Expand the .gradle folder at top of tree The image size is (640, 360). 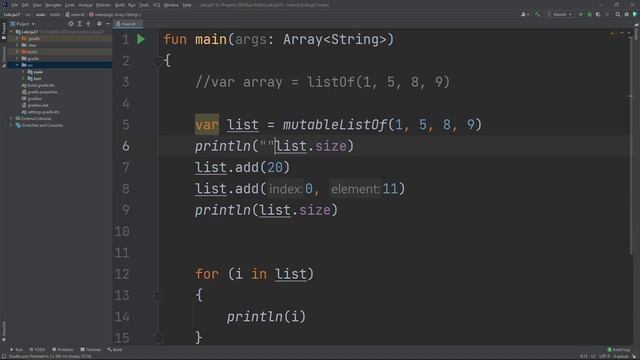click(17, 38)
